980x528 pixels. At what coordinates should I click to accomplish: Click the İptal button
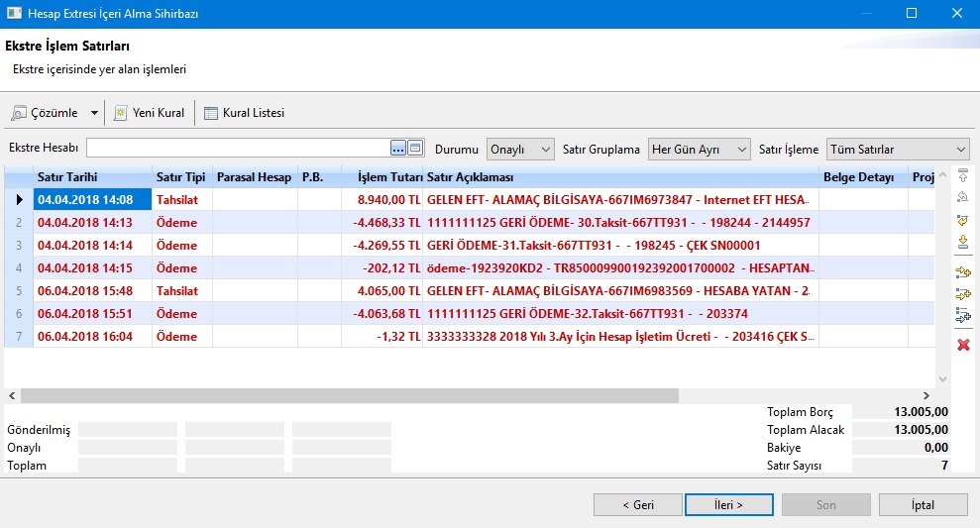pos(923,505)
